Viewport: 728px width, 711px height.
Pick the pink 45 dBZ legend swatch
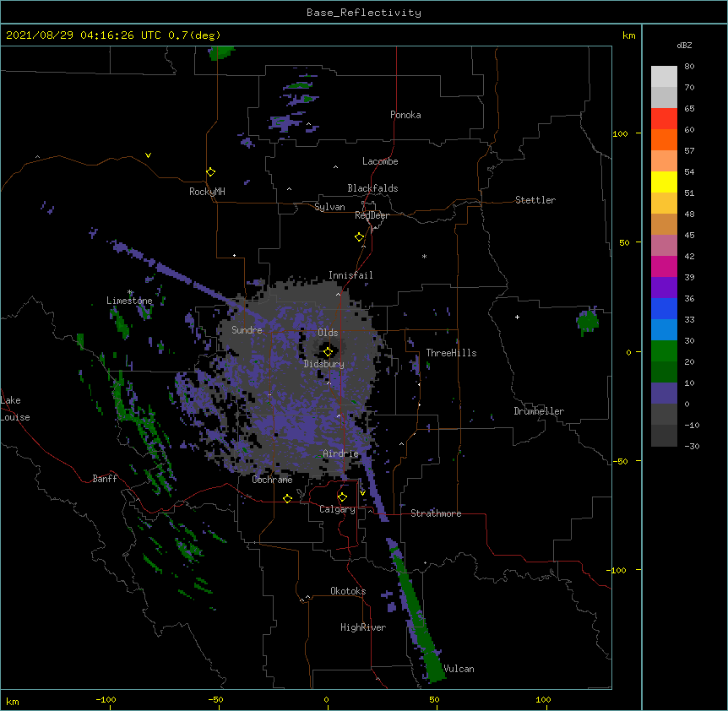pyautogui.click(x=664, y=246)
